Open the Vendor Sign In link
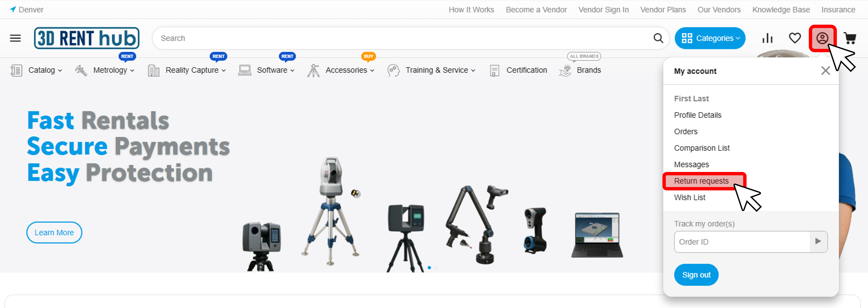This screenshot has height=308, width=868. (603, 9)
